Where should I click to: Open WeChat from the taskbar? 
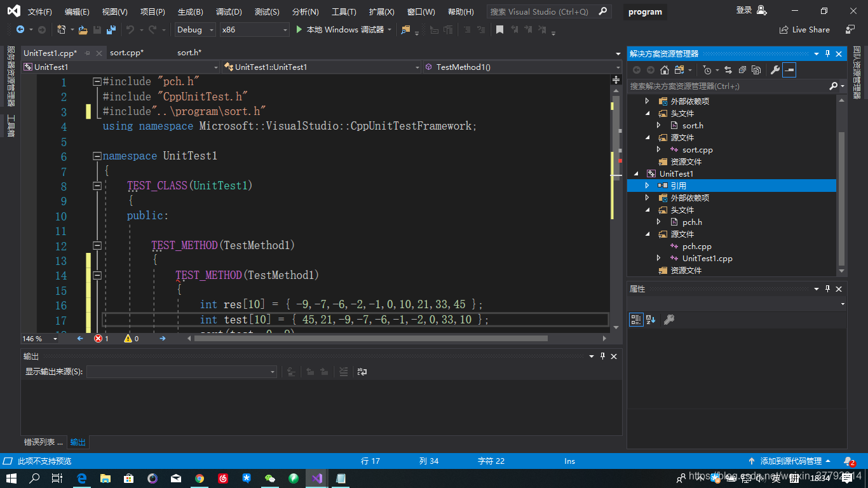270,478
